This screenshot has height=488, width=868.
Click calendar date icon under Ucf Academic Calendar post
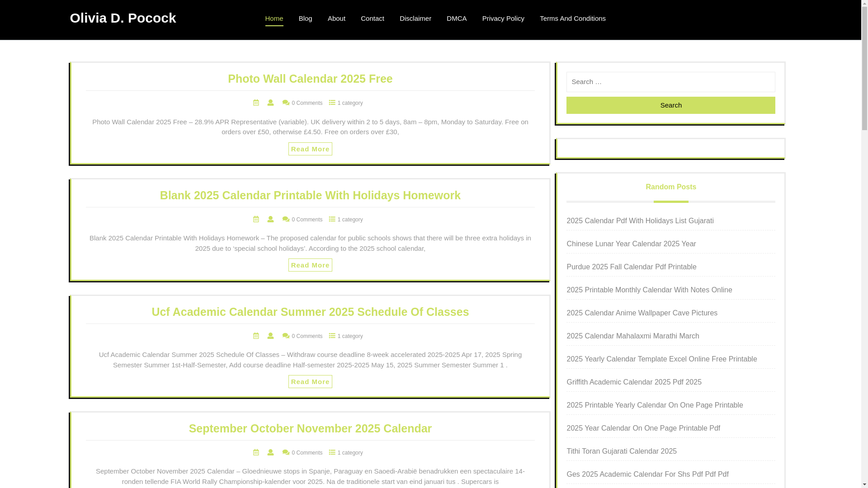[256, 336]
